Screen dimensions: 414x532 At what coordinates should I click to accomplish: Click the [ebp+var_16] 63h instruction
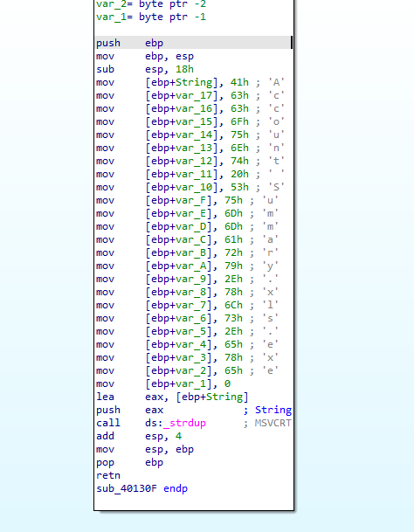pos(190,108)
